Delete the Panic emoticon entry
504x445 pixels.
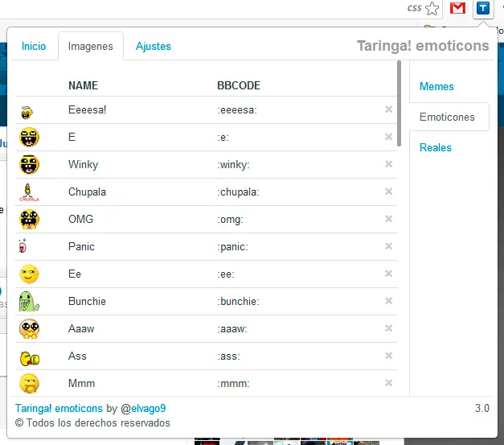[388, 246]
